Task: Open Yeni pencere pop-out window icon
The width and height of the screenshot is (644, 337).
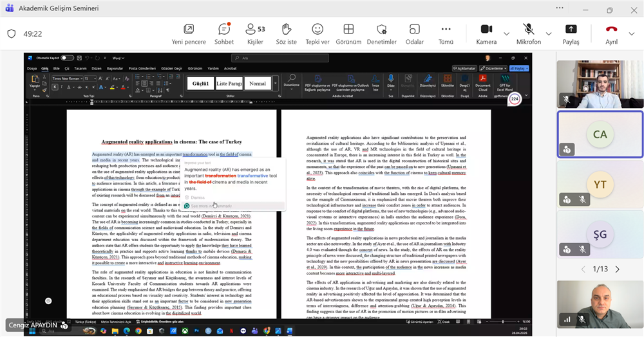Action: click(x=189, y=30)
